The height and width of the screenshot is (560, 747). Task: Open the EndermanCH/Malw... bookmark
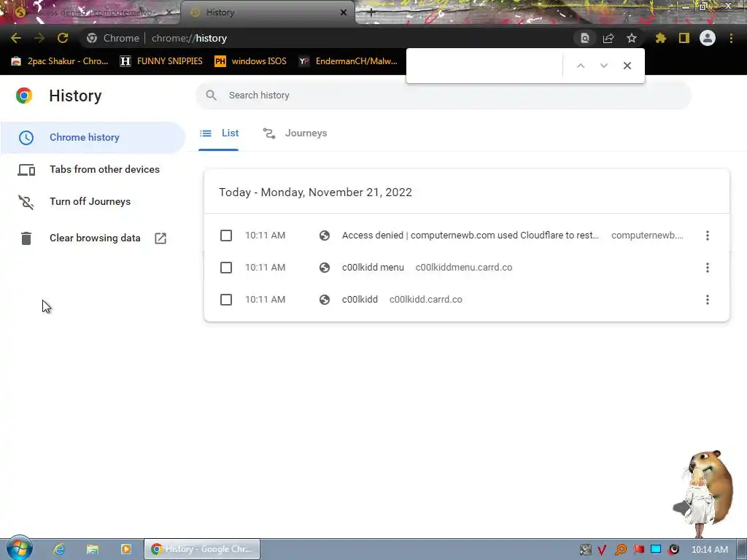(x=348, y=61)
